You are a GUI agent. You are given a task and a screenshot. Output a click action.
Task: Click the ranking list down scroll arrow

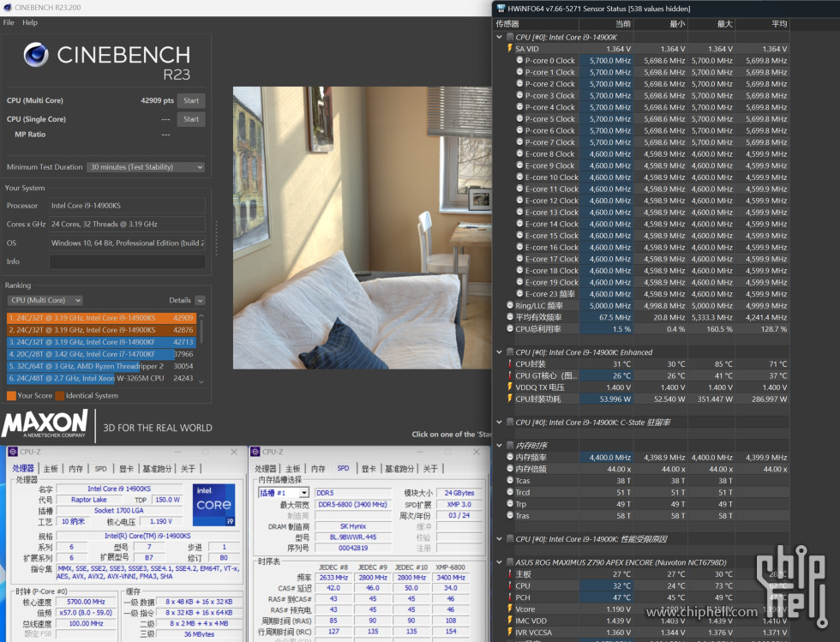coord(201,381)
